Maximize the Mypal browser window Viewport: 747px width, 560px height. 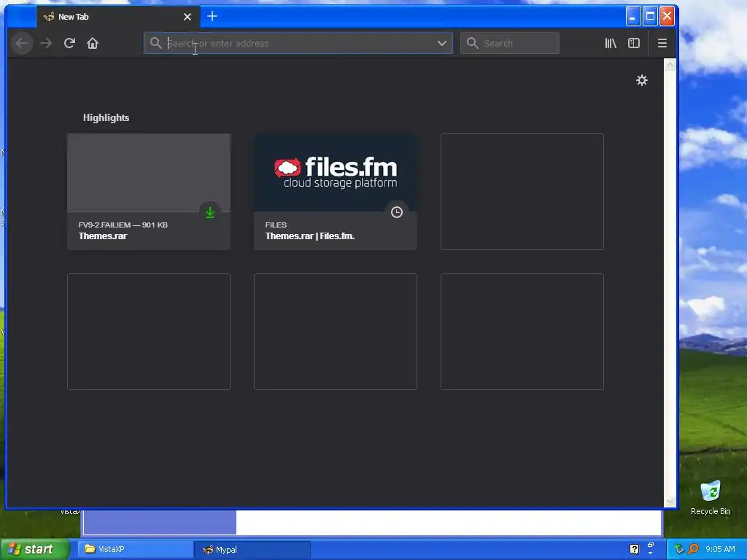650,16
